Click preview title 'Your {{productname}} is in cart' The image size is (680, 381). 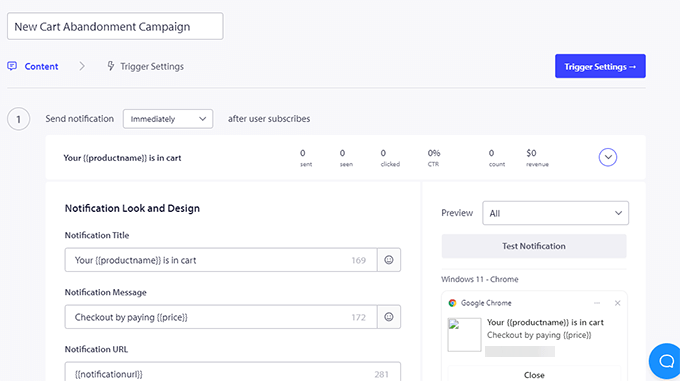pyautogui.click(x=545, y=322)
